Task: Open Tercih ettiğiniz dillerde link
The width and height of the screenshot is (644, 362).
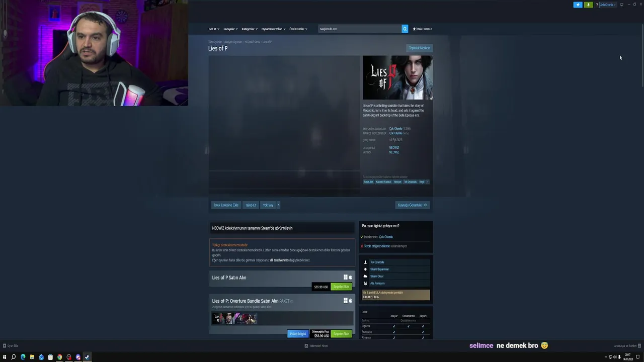Action: (377, 246)
